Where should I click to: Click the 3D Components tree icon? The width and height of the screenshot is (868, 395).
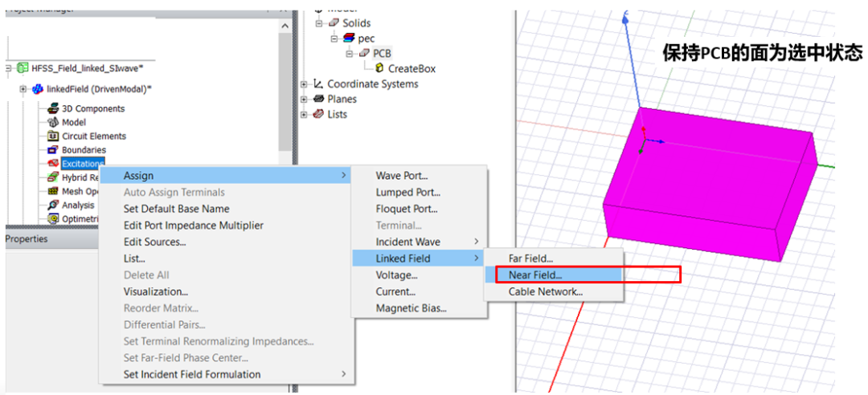click(x=53, y=108)
